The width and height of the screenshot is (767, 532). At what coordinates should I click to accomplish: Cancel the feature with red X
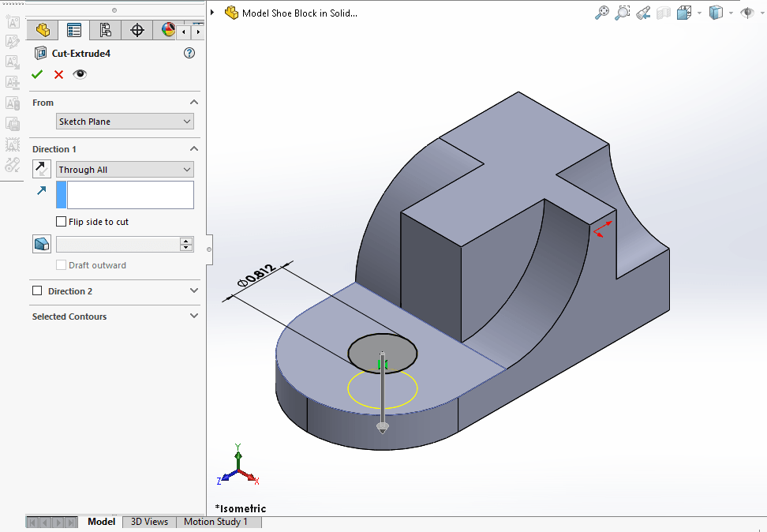coord(58,74)
